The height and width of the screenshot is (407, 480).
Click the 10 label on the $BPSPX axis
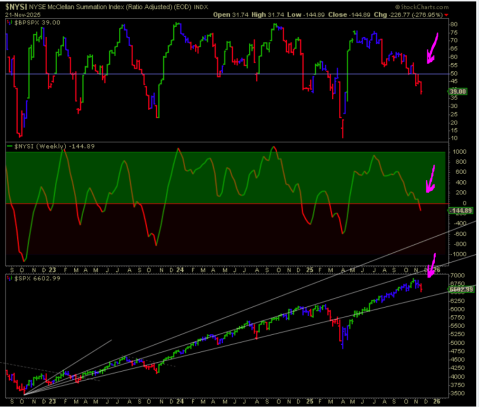click(x=454, y=138)
